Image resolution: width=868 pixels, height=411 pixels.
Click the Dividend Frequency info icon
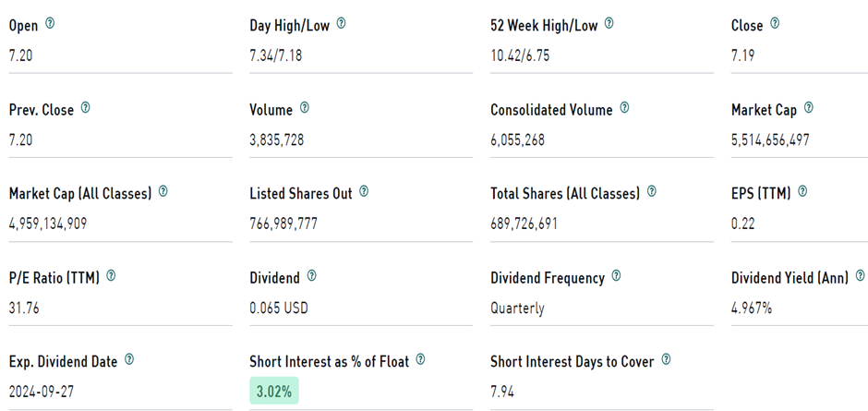(x=616, y=276)
